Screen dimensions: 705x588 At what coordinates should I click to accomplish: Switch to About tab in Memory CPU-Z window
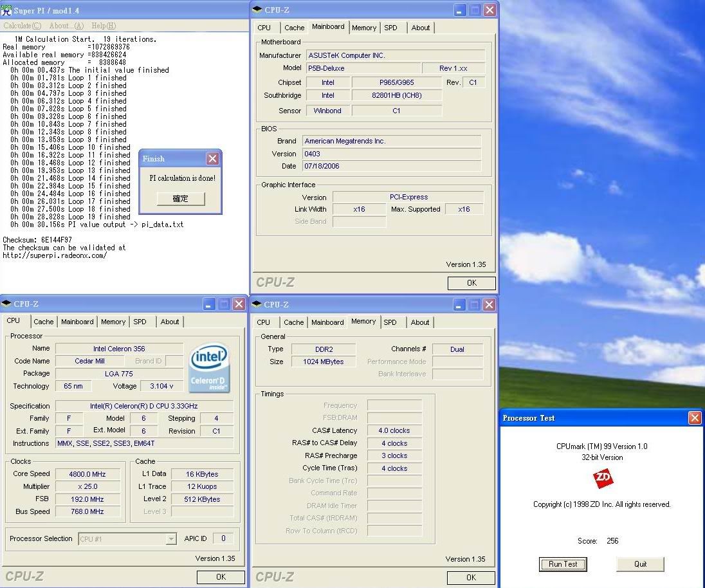coord(419,322)
